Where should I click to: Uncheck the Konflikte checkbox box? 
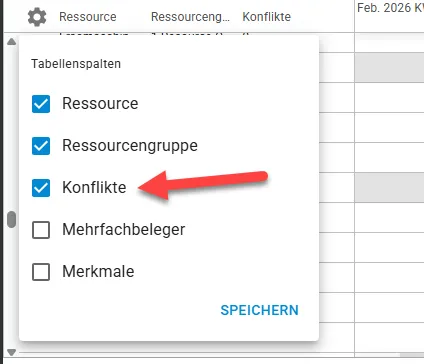[41, 188]
